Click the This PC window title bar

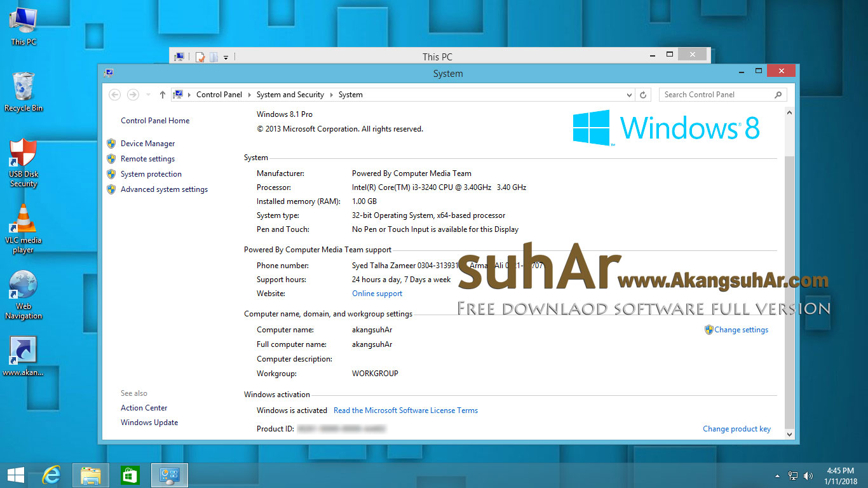coord(438,57)
